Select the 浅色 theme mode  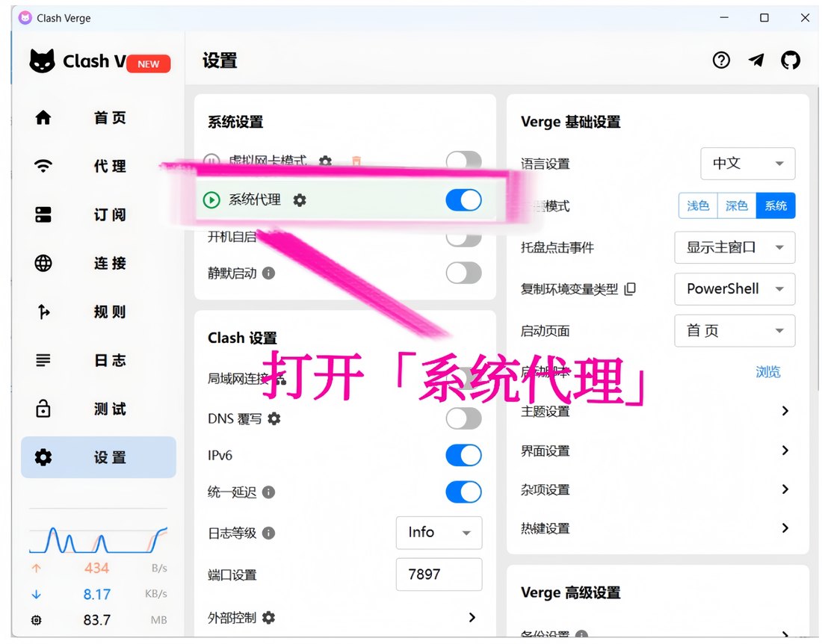(698, 205)
